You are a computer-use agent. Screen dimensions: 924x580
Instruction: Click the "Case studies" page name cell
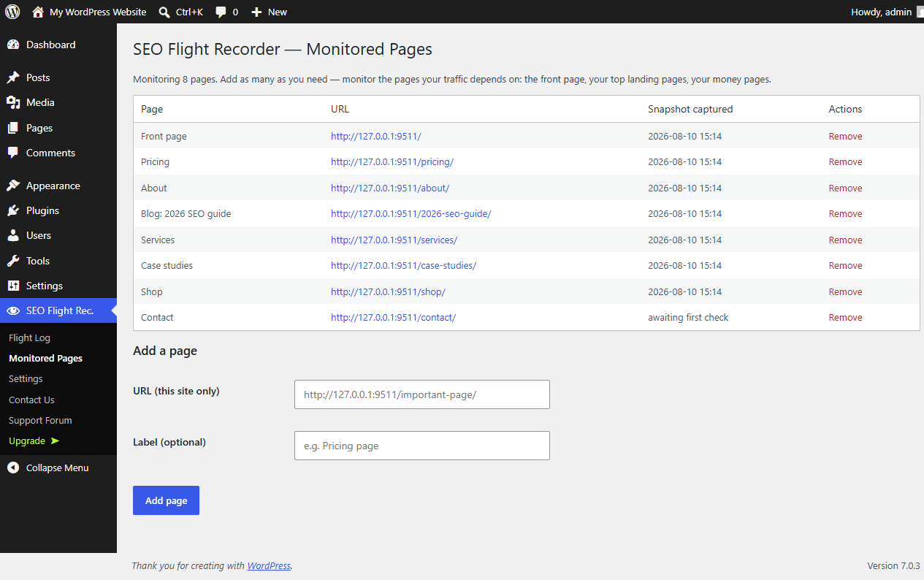[167, 265]
